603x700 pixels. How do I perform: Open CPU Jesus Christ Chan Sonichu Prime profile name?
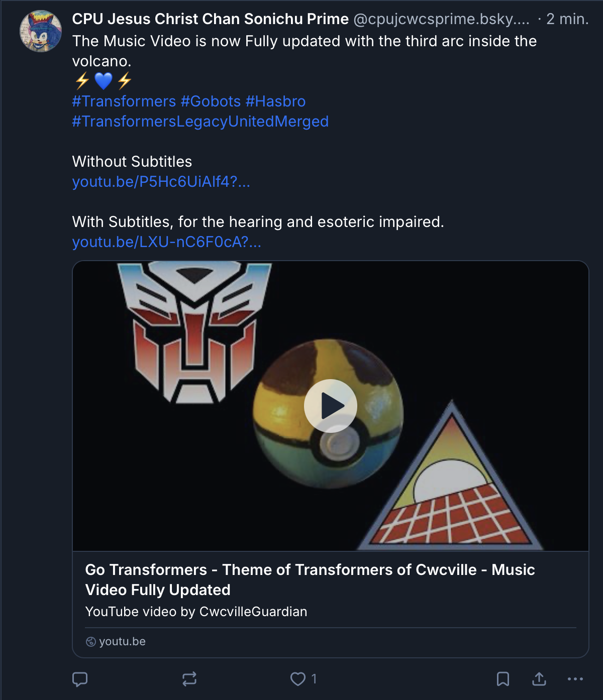(211, 19)
